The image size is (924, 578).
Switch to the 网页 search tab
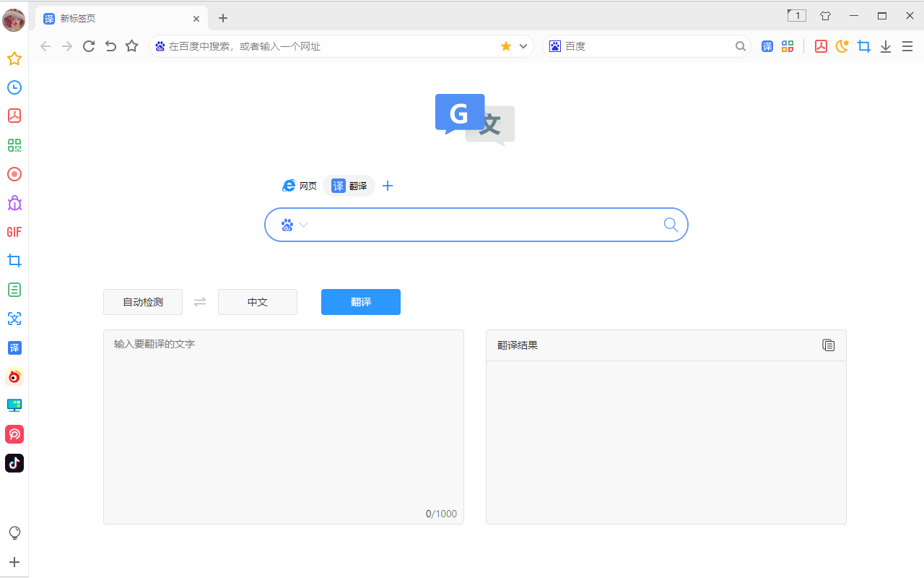(x=300, y=186)
